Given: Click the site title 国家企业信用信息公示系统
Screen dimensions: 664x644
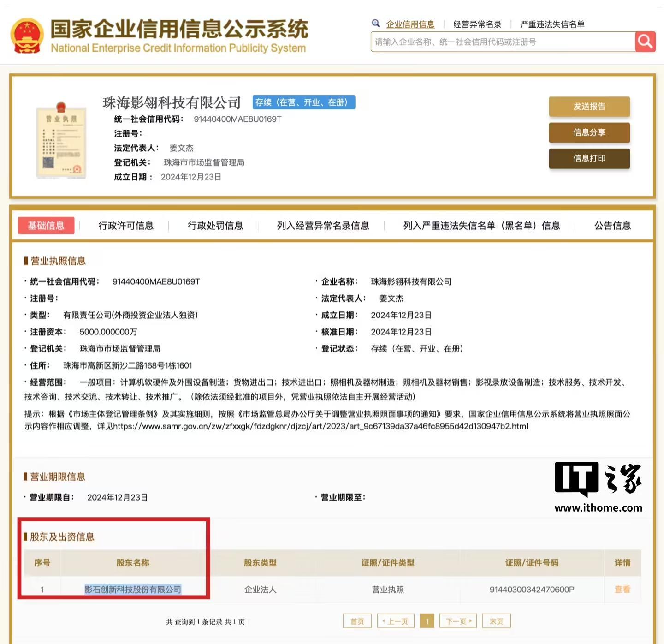Looking at the screenshot, I should click(x=179, y=29).
